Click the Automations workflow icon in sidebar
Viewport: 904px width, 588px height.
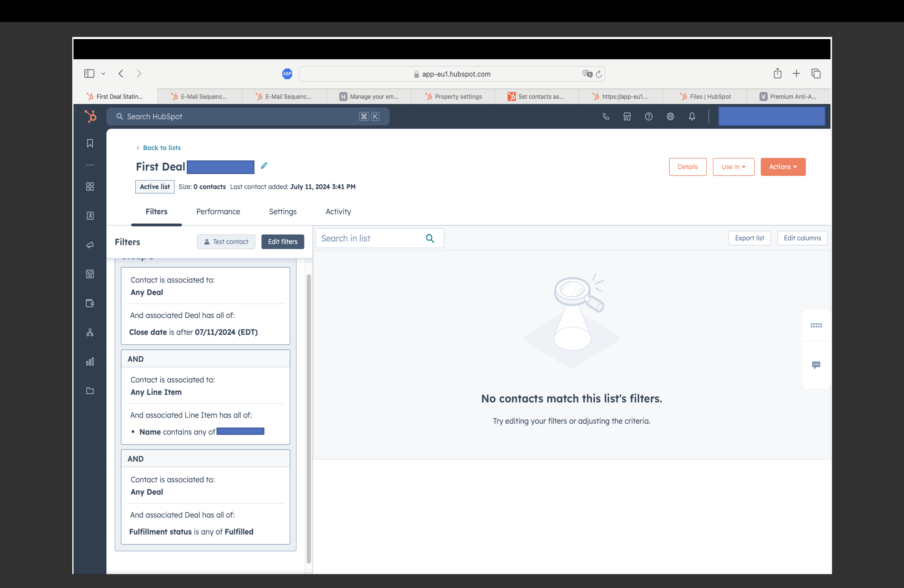point(90,332)
